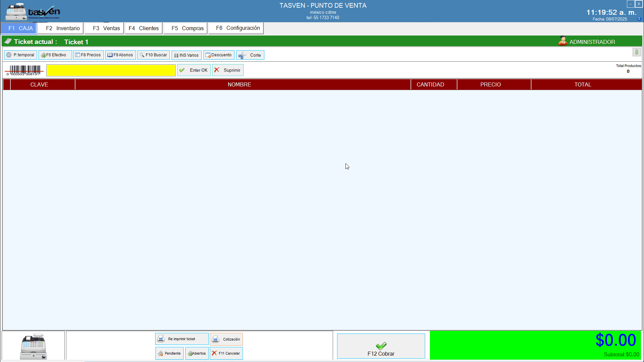Screen dimensions: 644x362
Task: Click the ADMINISTRADOR user icon
Action: (x=563, y=41)
